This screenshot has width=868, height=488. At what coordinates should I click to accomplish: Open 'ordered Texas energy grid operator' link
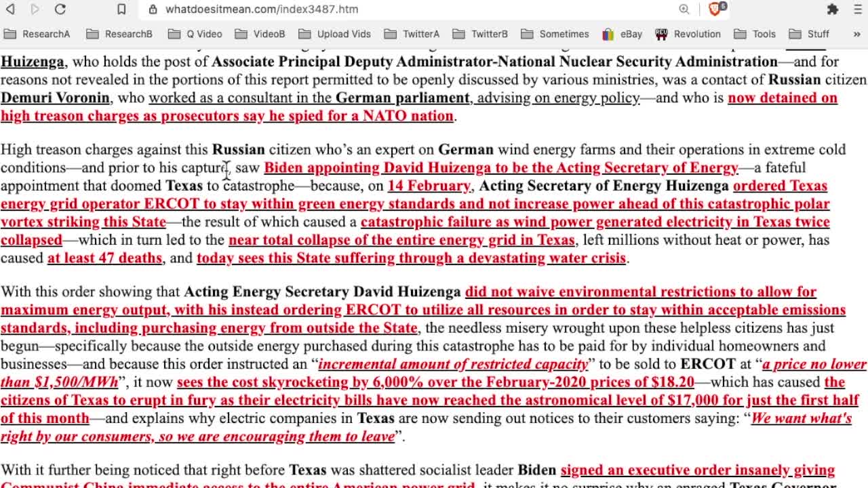(415, 203)
